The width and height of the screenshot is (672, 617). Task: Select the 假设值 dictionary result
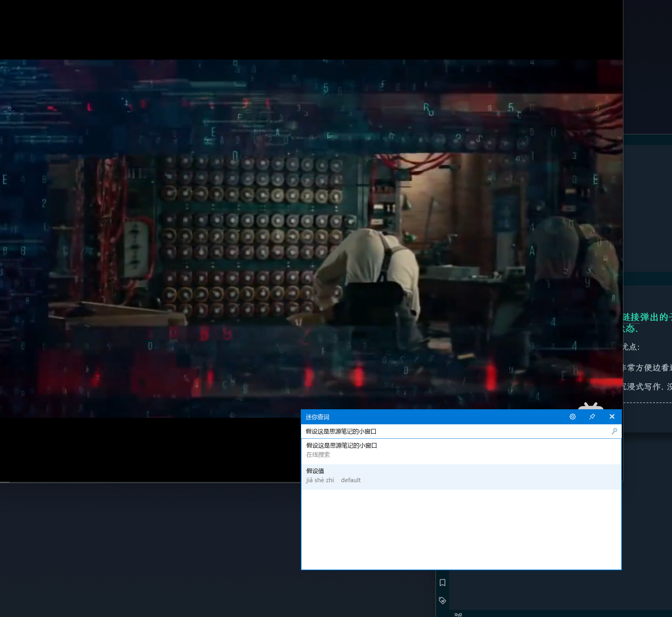tap(315, 471)
